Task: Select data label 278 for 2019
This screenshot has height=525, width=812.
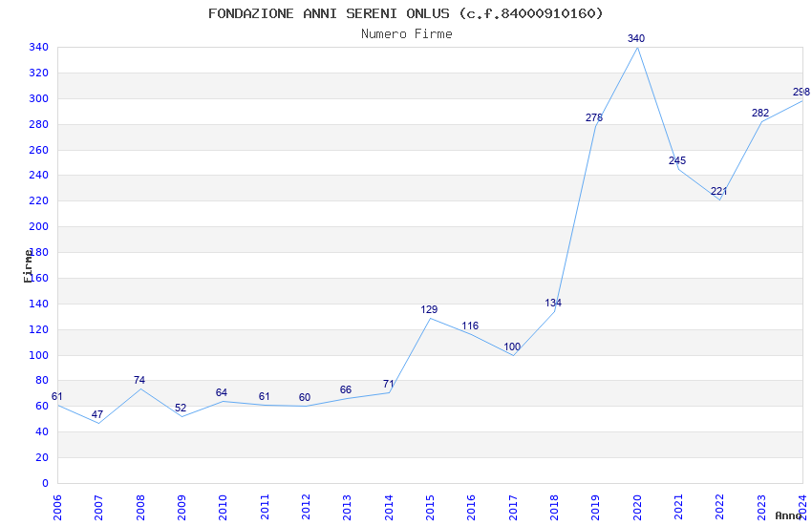Action: tap(594, 118)
